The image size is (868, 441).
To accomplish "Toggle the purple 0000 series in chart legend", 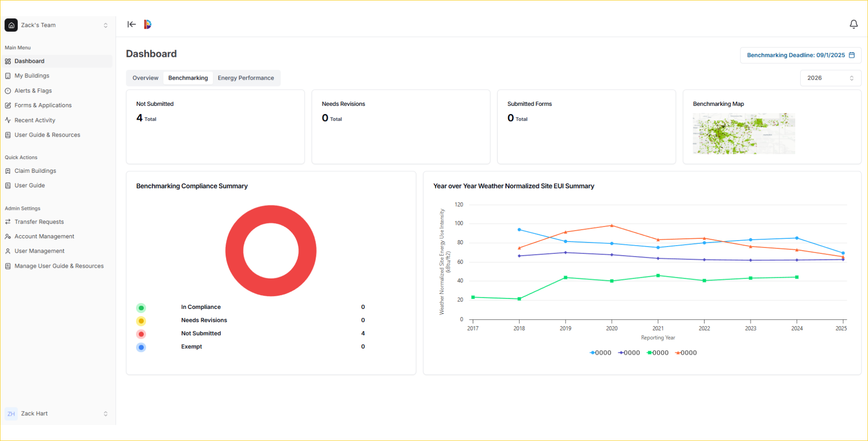I will pyautogui.click(x=629, y=353).
